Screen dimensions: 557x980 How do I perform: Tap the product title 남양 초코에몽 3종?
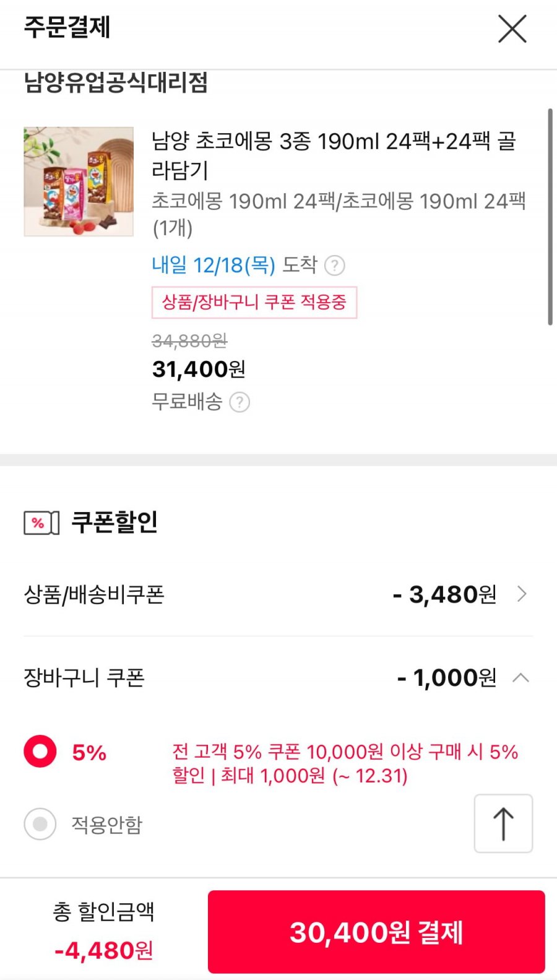pos(334,155)
